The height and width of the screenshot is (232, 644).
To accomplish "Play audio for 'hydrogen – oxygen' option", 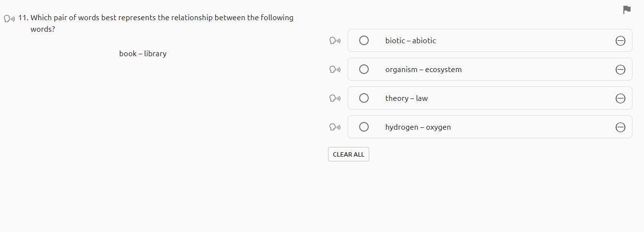I will [335, 127].
